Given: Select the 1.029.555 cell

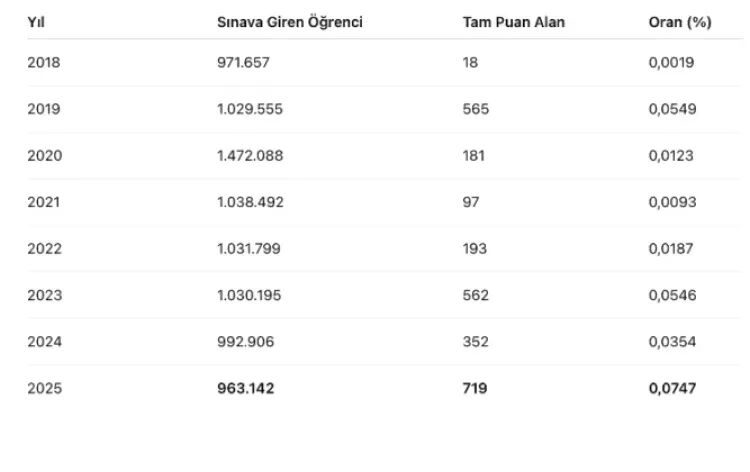Looking at the screenshot, I should [x=250, y=109].
